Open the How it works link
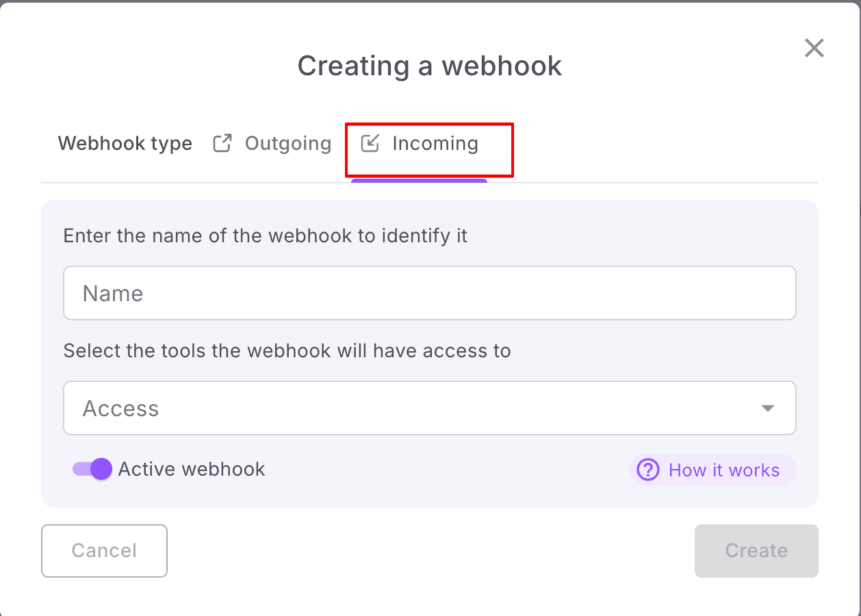This screenshot has width=861, height=616. pos(723,470)
